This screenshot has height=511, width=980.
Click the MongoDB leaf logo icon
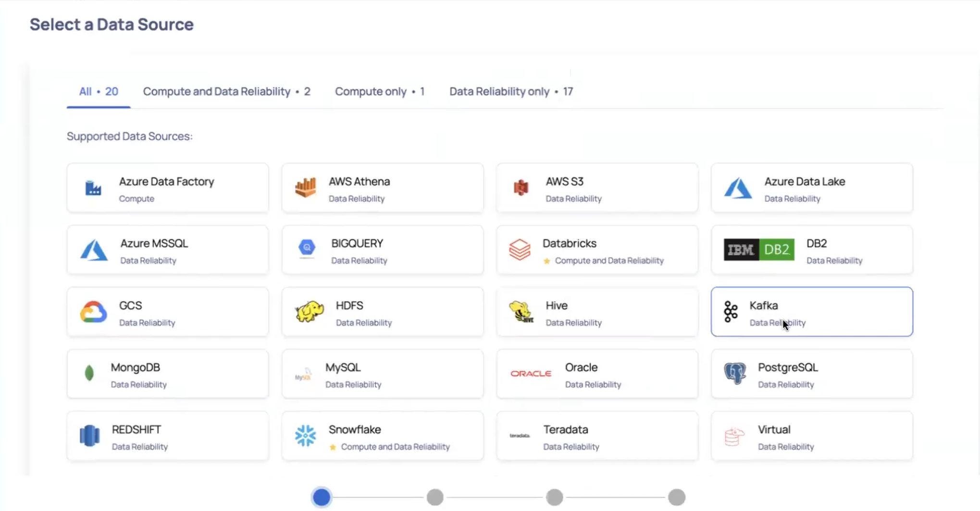pyautogui.click(x=89, y=373)
